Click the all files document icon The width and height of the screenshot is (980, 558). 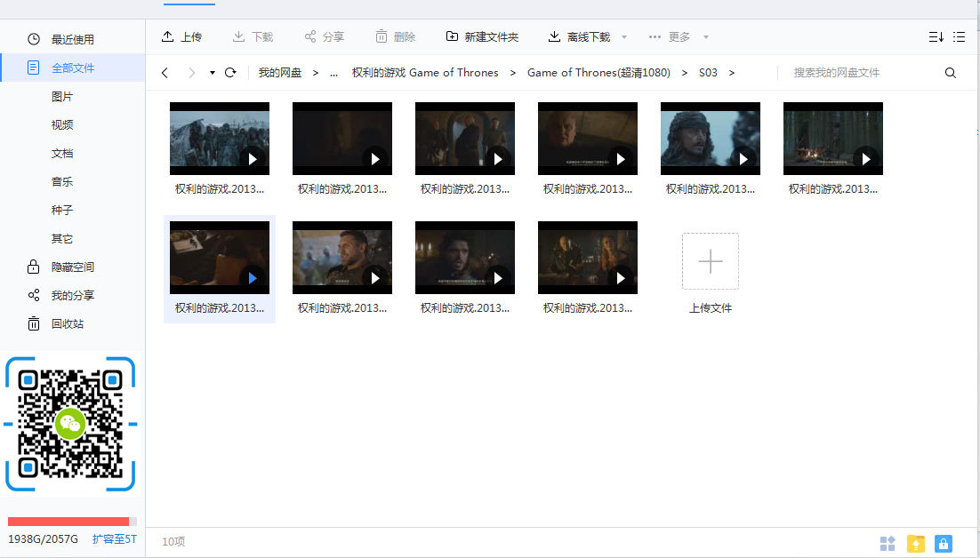point(34,68)
